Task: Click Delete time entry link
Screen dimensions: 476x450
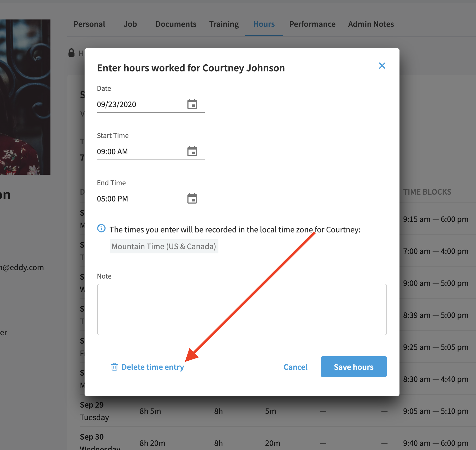Action: click(153, 367)
